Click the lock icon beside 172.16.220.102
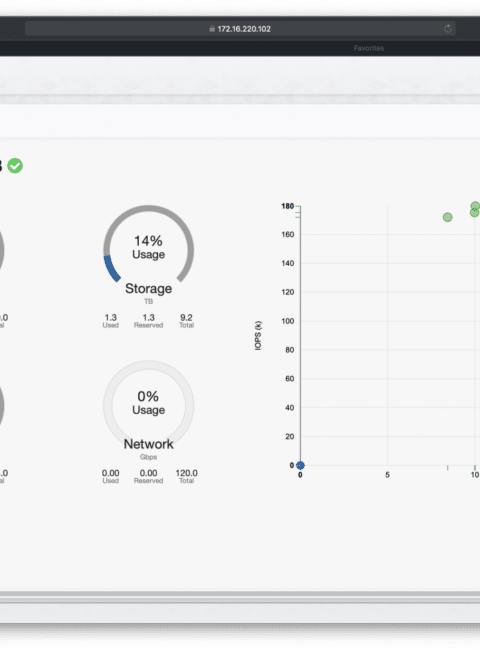This screenshot has height=650, width=480. click(212, 29)
